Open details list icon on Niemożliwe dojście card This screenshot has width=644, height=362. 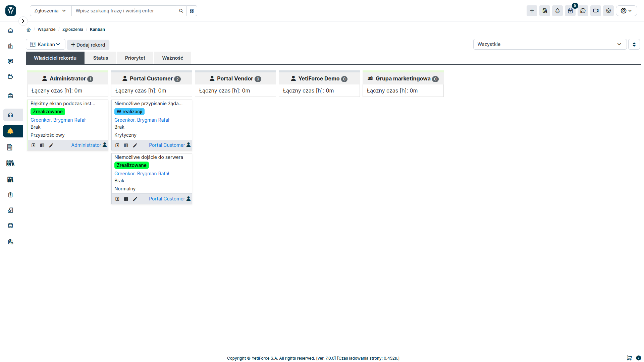pyautogui.click(x=126, y=199)
